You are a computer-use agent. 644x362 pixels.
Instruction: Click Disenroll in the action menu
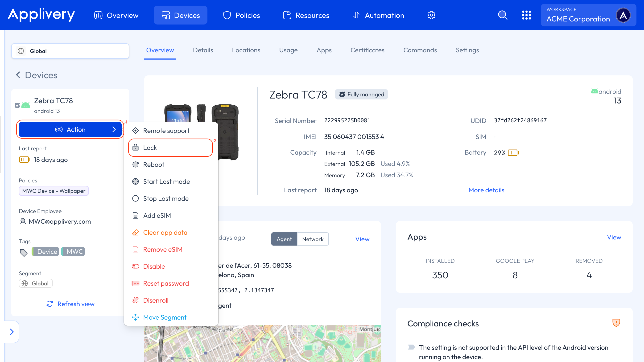tap(156, 300)
